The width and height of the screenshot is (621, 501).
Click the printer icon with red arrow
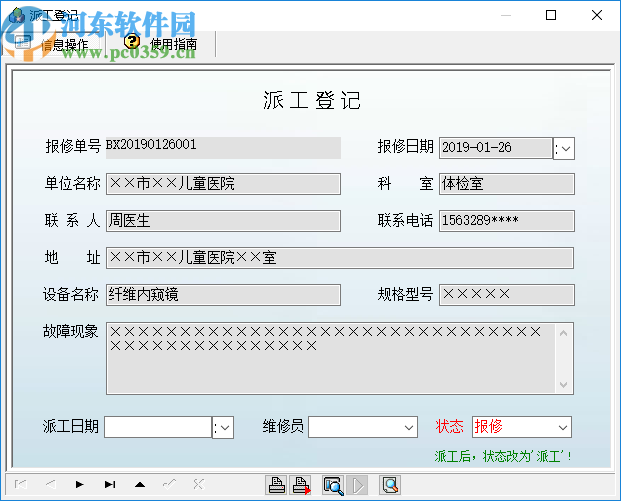click(x=300, y=485)
